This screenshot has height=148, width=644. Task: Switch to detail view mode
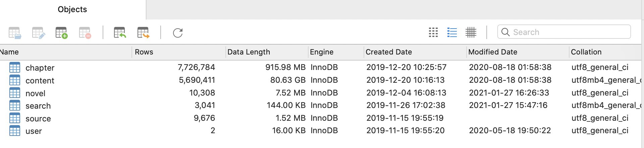(471, 32)
